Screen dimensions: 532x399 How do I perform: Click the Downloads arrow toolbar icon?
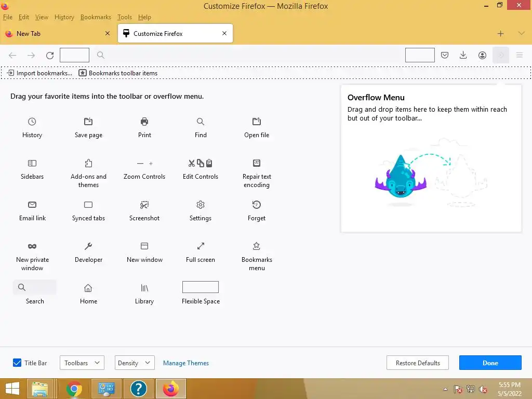click(463, 55)
